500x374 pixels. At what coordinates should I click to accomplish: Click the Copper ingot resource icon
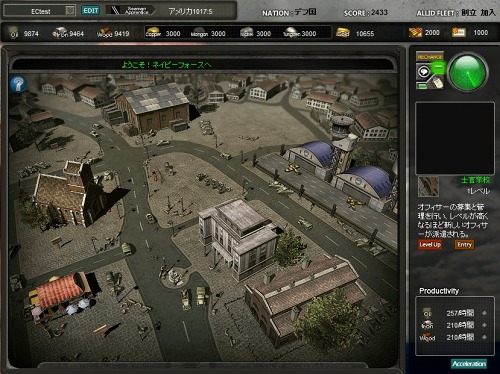[154, 33]
